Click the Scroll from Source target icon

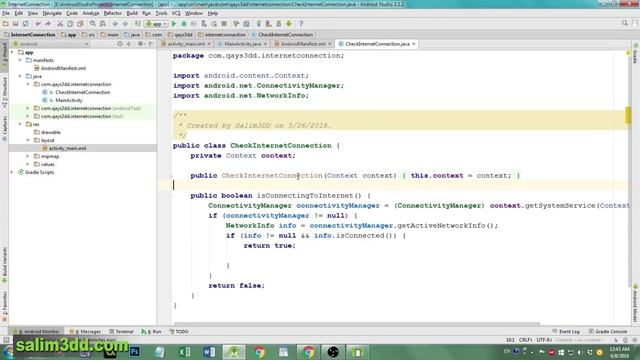coord(120,44)
